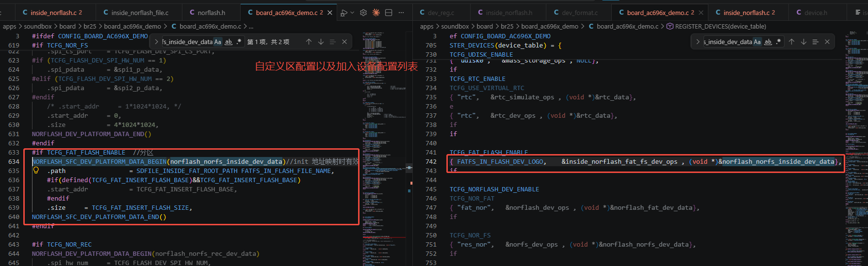Click 'apps' in left breadcrumb

10,27
